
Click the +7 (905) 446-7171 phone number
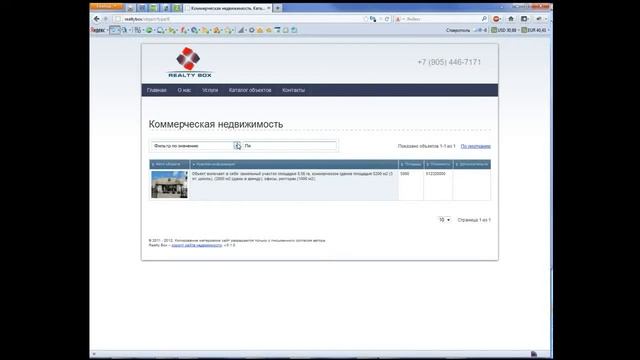[x=449, y=62]
